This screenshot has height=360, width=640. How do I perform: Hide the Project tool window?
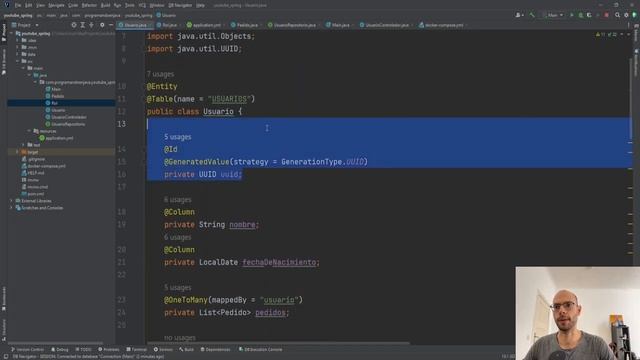click(x=111, y=25)
